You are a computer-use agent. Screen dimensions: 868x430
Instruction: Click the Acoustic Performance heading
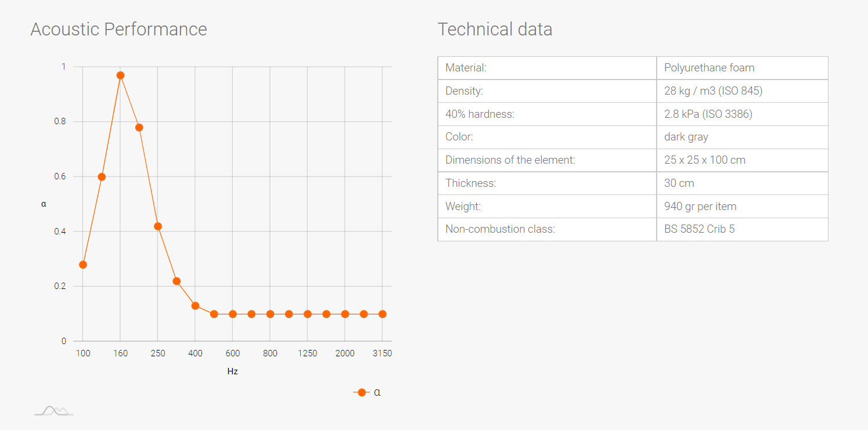click(118, 29)
